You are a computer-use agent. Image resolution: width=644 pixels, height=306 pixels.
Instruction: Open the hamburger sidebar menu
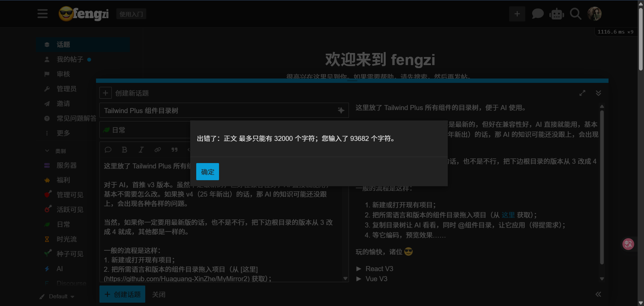tap(43, 14)
